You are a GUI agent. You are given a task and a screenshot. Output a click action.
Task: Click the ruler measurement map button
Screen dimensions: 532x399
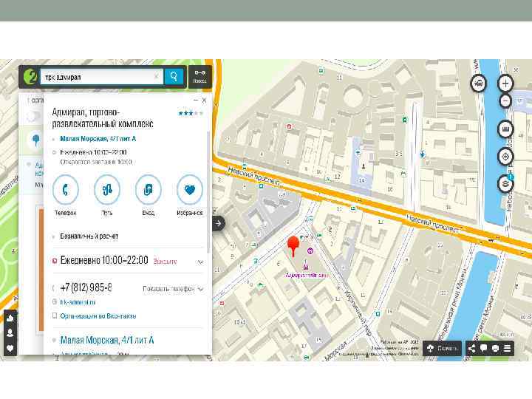[x=505, y=129]
